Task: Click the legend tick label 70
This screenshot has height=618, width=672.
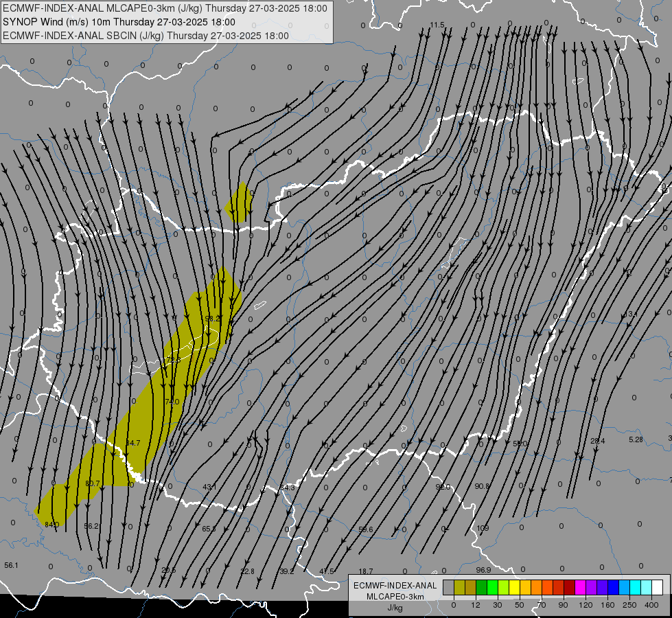Action: coord(542,605)
